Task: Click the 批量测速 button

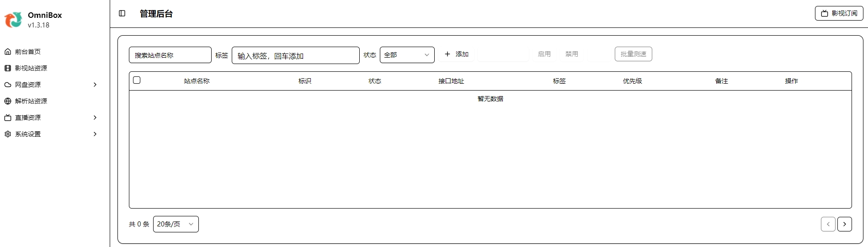Action: pyautogui.click(x=634, y=54)
